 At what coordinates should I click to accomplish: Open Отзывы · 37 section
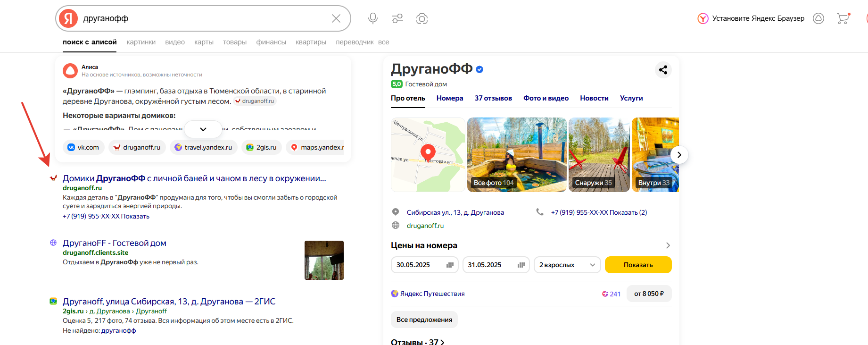(417, 342)
